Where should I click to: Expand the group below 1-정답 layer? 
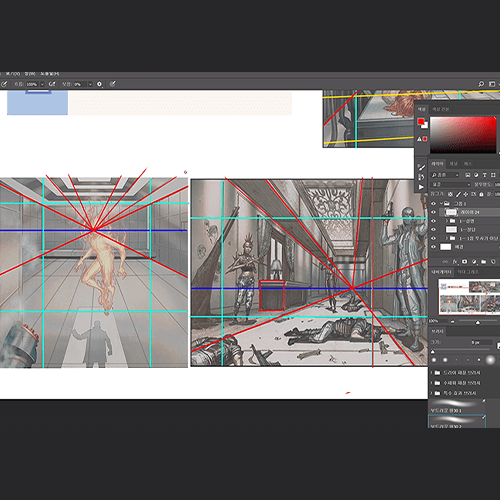pos(447,238)
